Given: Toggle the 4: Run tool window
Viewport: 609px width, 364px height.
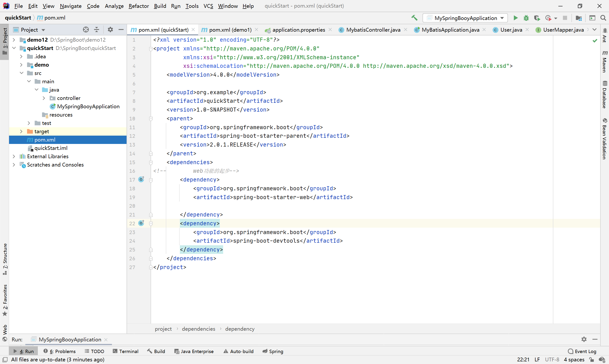Looking at the screenshot, I should (x=24, y=351).
